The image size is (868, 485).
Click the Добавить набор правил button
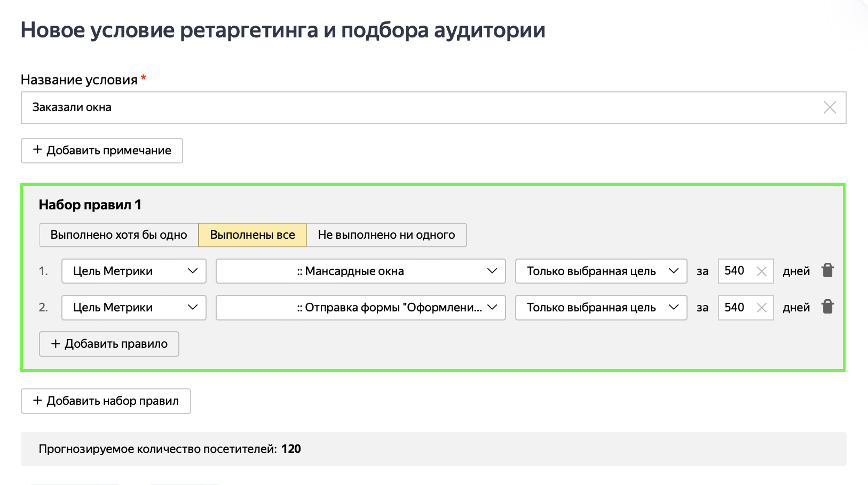click(105, 401)
